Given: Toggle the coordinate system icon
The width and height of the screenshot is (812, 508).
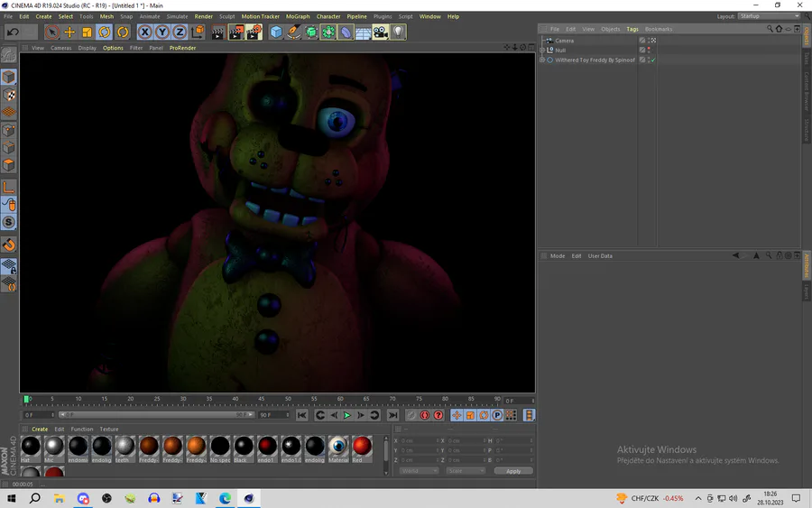Looking at the screenshot, I should (x=198, y=32).
